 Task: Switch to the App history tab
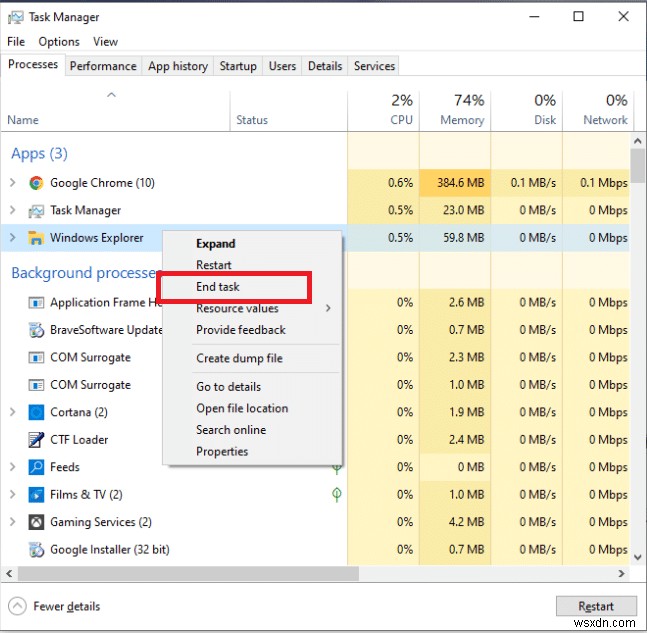pyautogui.click(x=178, y=66)
